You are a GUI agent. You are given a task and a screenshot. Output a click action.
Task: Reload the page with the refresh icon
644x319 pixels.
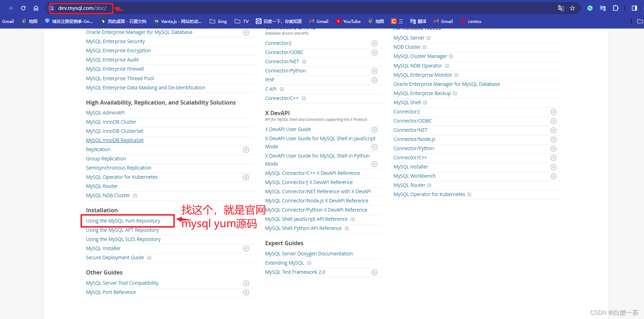[x=23, y=8]
